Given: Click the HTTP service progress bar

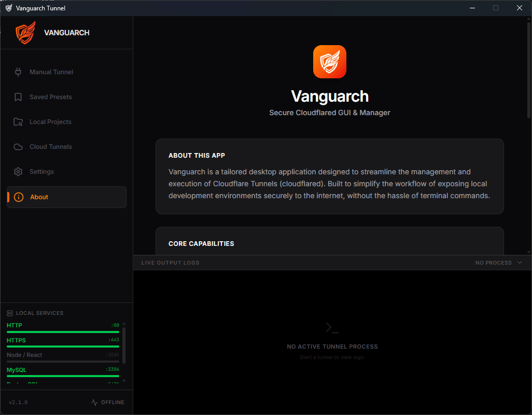Looking at the screenshot, I should (63, 332).
